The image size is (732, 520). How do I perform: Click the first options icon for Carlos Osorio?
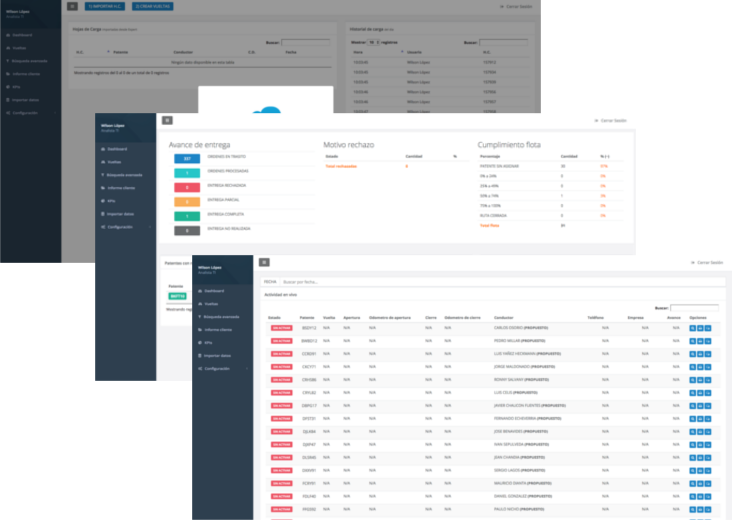point(693,328)
